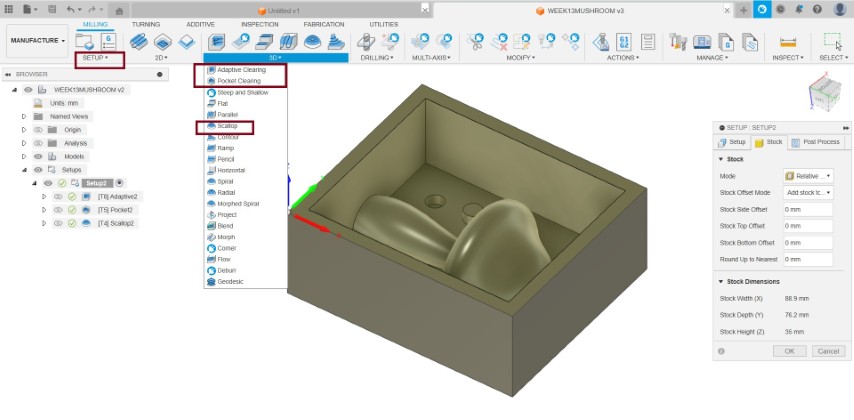Click the 3D Adaptive Clearing toolbar icon
Image resolution: width=854 pixels, height=420 pixels.
pos(217,41)
